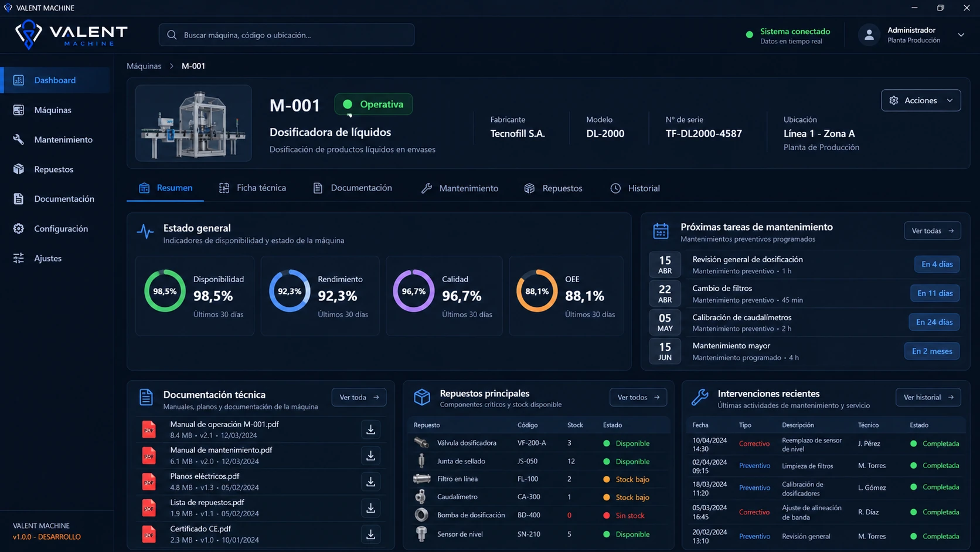This screenshot has height=552, width=980.
Task: Download Planos eléctricos.pdf file
Action: point(370,482)
